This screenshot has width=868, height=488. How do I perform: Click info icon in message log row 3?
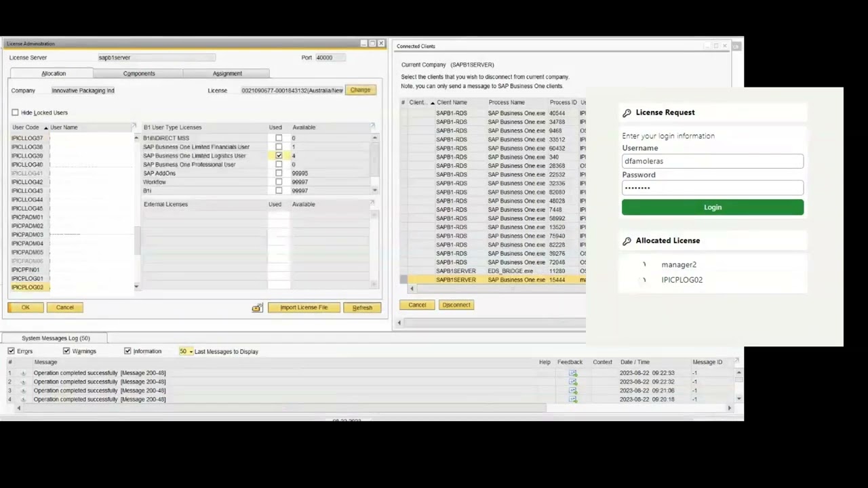(23, 390)
